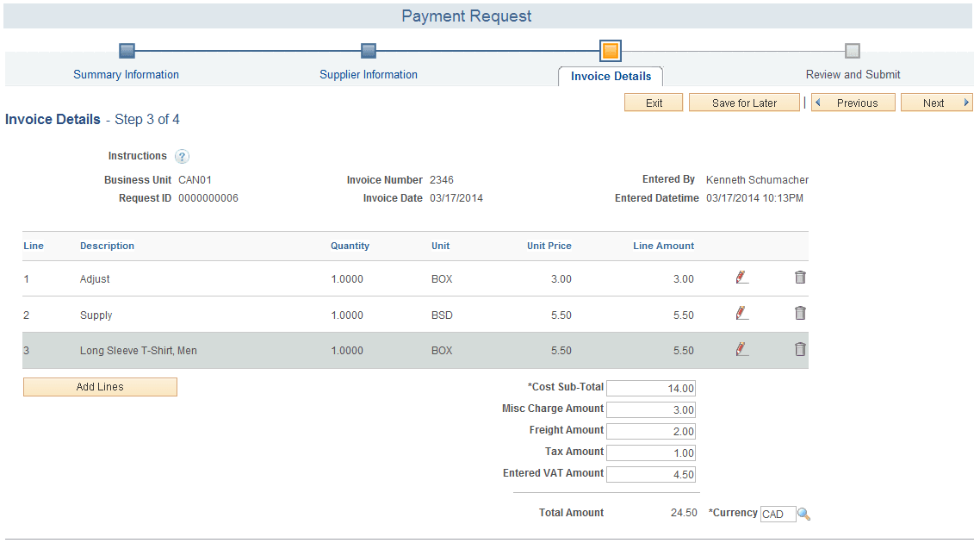This screenshot has height=543, width=980.
Task: Delete line 1 with the trash icon
Action: 800,278
